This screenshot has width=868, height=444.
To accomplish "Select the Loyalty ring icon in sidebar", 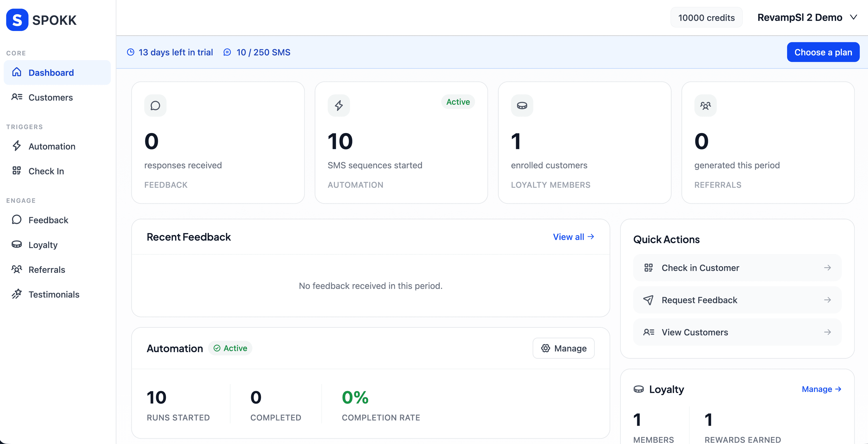I will pos(17,245).
